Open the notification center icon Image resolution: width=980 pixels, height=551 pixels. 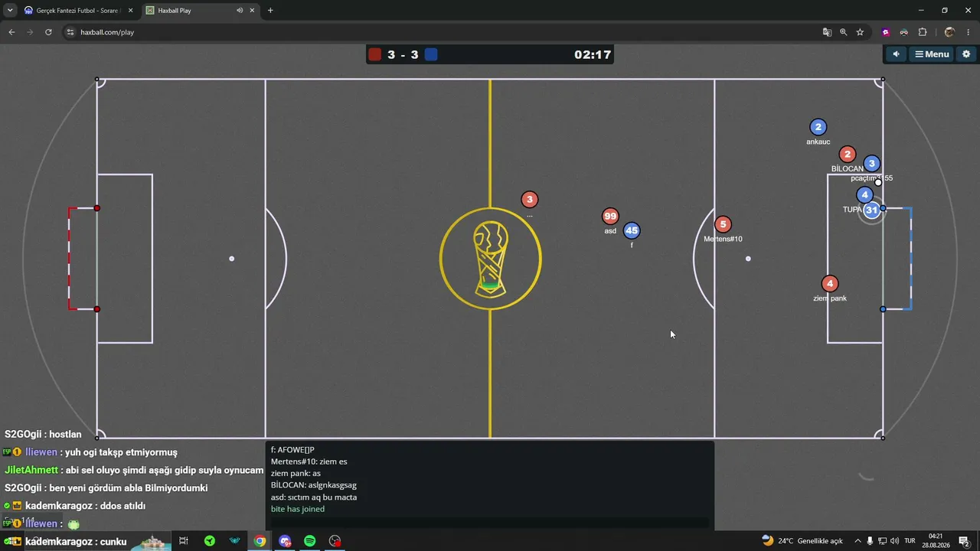[964, 541]
